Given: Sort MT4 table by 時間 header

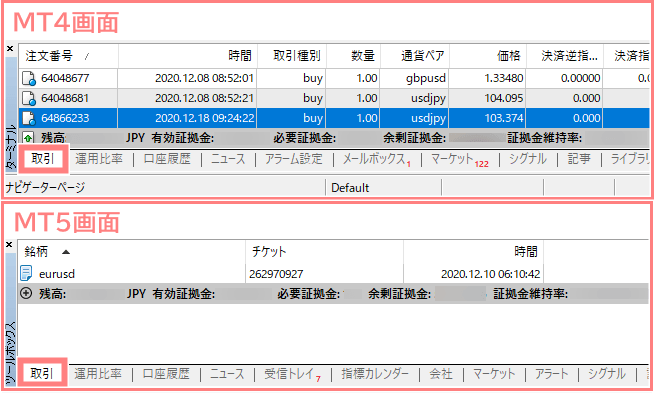Looking at the screenshot, I should (x=188, y=56).
